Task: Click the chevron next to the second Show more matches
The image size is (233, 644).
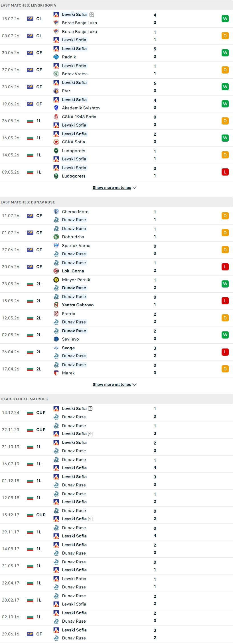Action: tap(135, 385)
